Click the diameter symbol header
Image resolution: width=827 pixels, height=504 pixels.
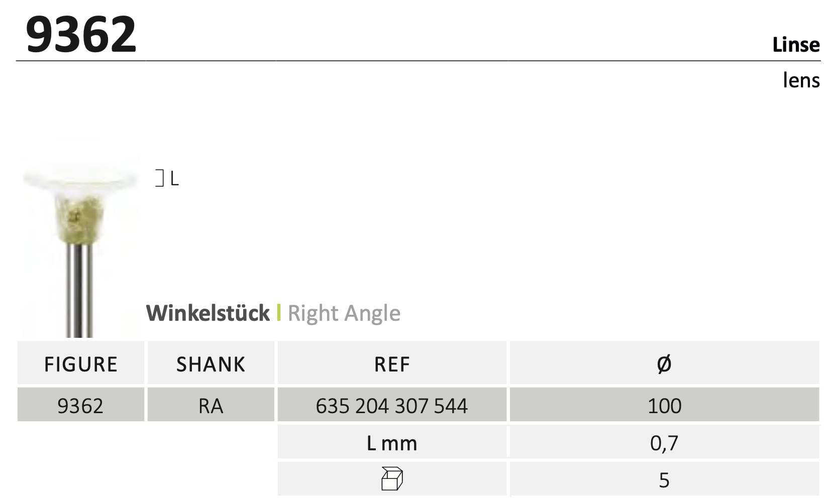coord(664,363)
